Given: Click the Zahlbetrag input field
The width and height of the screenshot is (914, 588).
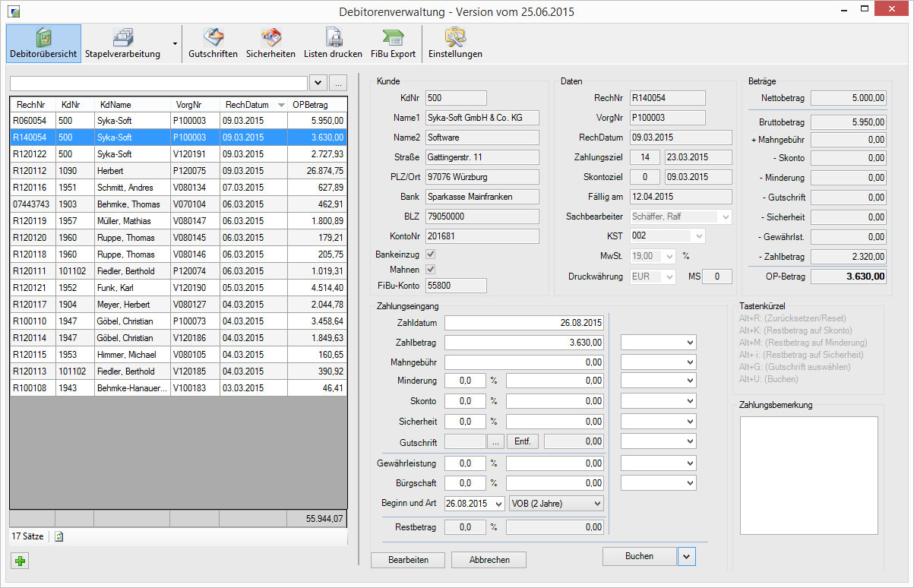Looking at the screenshot, I should pyautogui.click(x=524, y=343).
